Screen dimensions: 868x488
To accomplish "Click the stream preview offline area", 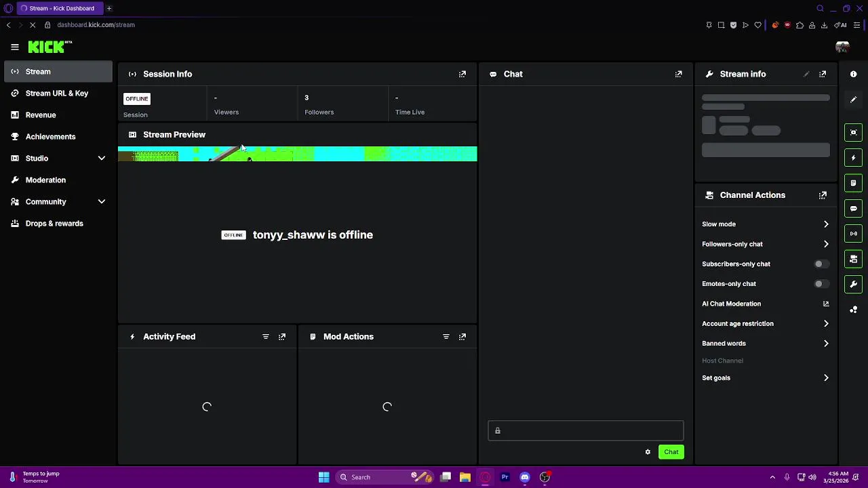I will [x=298, y=235].
